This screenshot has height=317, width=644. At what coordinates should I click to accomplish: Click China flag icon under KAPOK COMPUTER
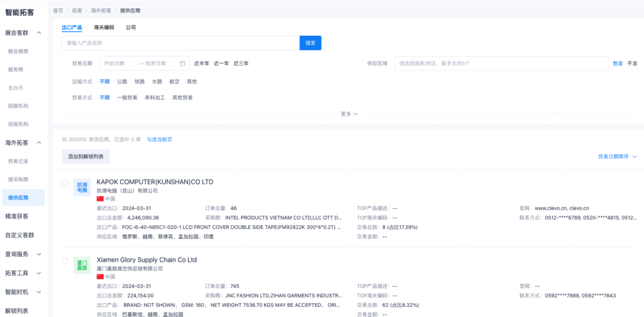[x=100, y=199]
